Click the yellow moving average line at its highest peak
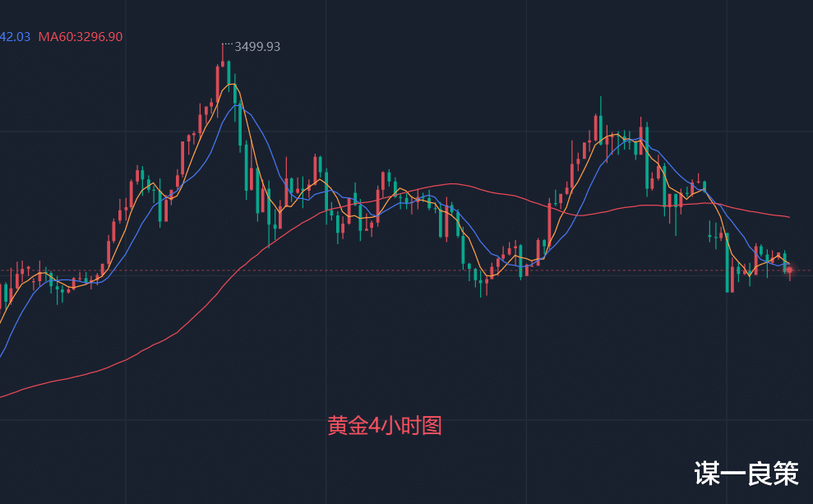The image size is (813, 504). [x=231, y=84]
